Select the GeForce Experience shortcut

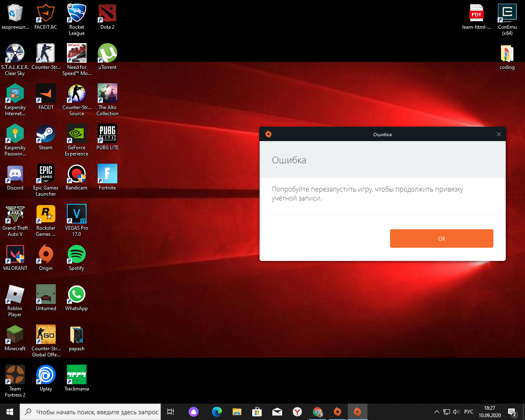[x=77, y=140]
